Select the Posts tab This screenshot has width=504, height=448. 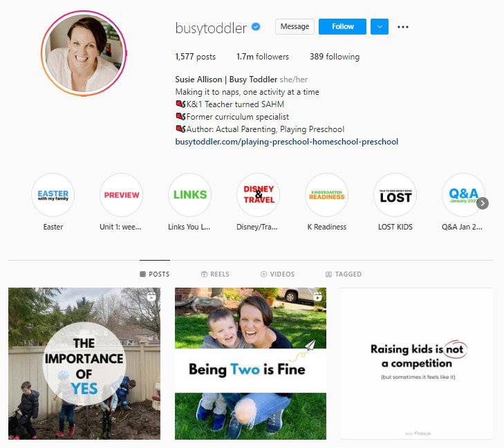155,274
